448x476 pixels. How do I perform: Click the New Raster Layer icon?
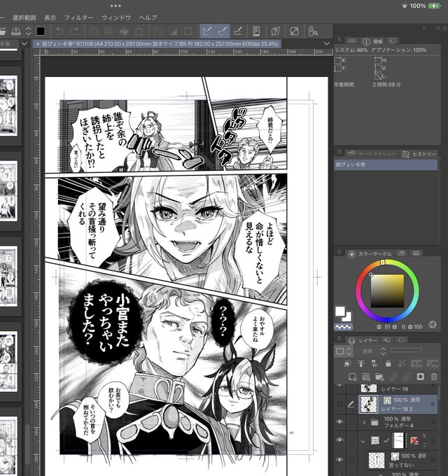pyautogui.click(x=352, y=377)
